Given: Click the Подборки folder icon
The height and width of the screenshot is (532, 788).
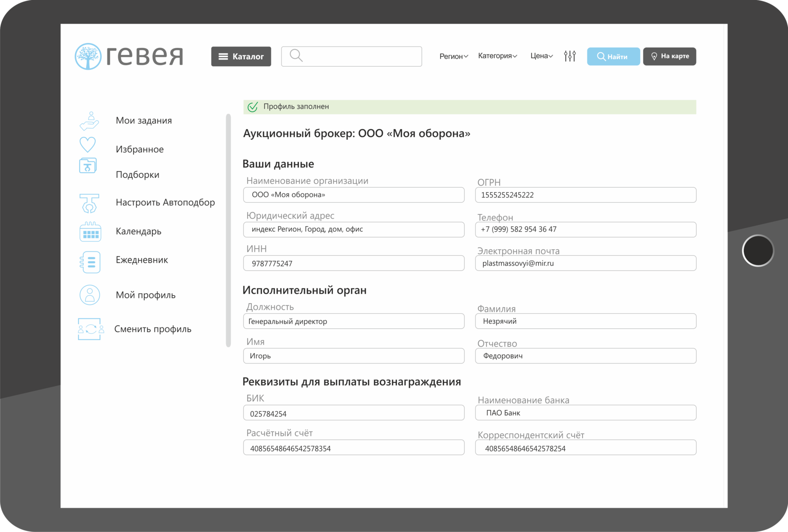Looking at the screenshot, I should click(88, 166).
